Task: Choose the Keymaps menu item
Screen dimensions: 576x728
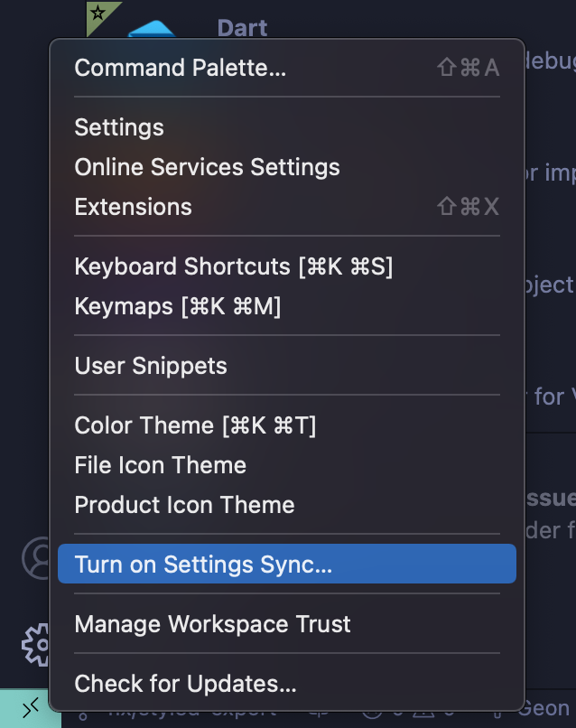Action: (287, 306)
